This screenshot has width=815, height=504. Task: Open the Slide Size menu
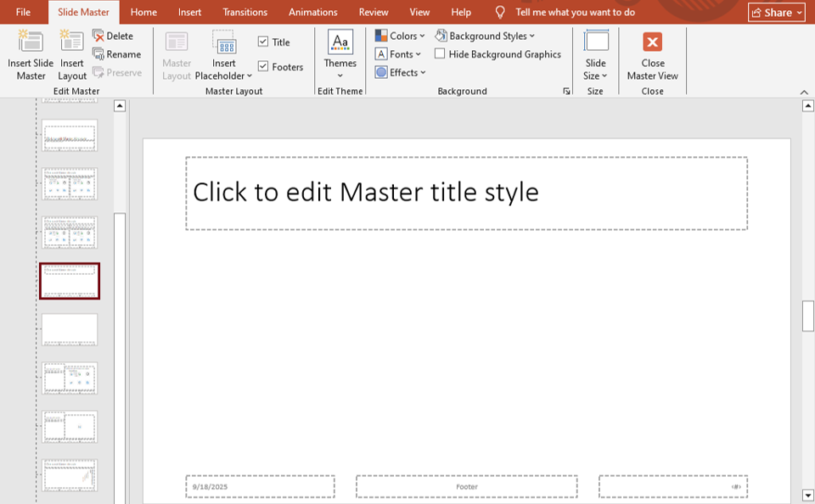click(x=596, y=54)
